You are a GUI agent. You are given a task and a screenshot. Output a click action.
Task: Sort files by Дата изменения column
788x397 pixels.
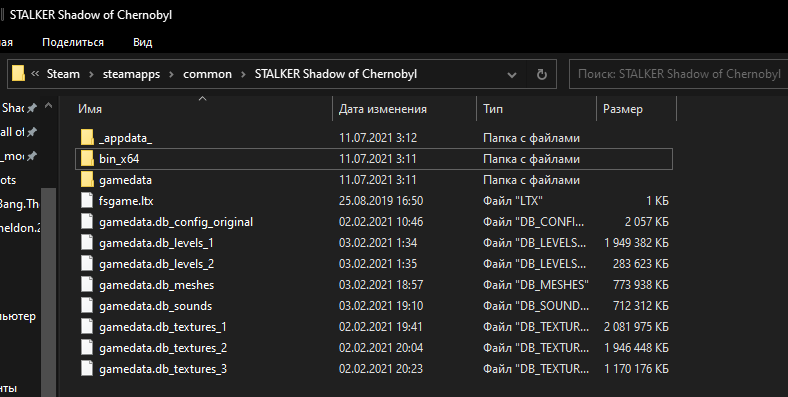pos(382,109)
